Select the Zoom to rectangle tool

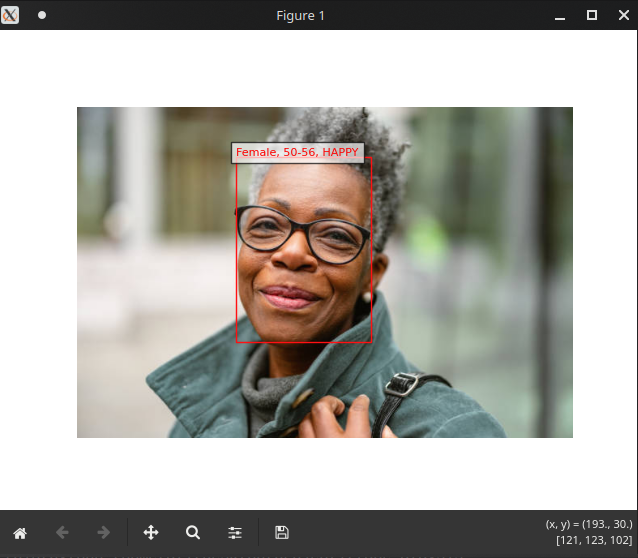click(x=193, y=533)
